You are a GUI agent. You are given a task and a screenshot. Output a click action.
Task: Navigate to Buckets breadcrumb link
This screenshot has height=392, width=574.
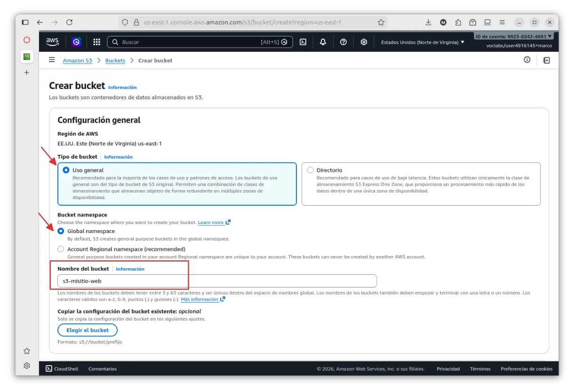click(x=115, y=60)
